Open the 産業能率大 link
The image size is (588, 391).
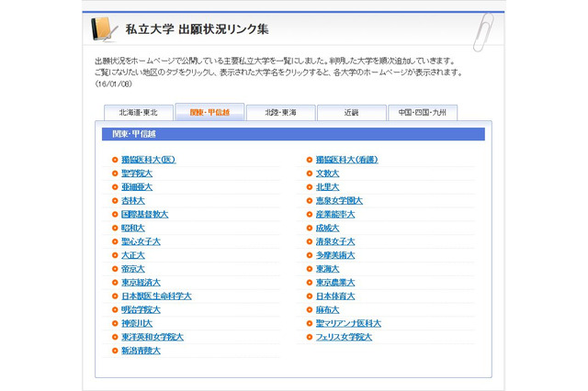click(x=335, y=214)
